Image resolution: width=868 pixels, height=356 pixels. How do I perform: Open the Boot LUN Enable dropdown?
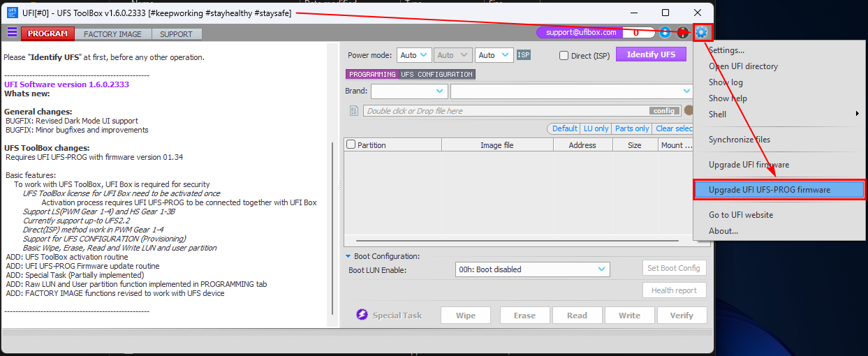[531, 269]
